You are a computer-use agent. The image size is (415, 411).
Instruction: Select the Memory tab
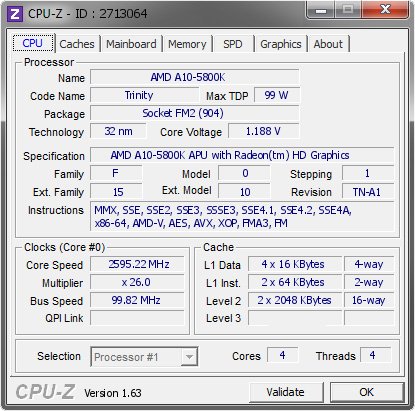(187, 44)
